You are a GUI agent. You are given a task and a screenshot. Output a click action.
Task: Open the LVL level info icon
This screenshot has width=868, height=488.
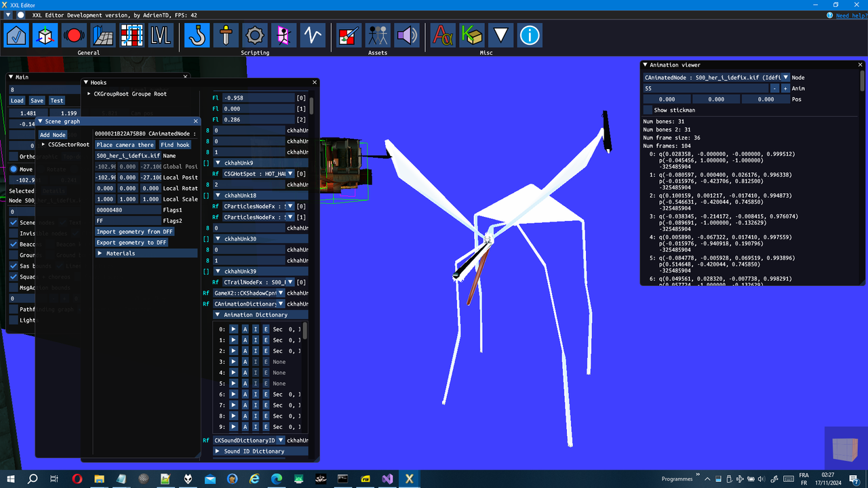click(x=161, y=35)
